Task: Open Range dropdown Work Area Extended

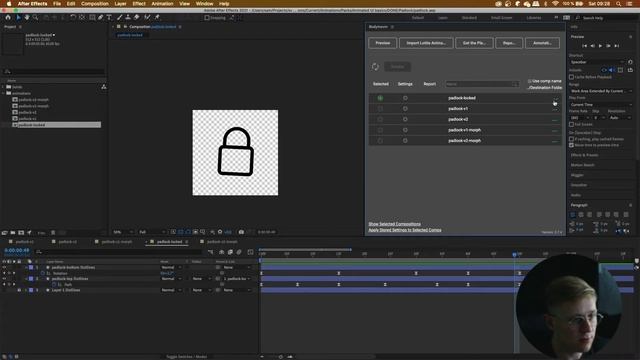Action: 600,91
